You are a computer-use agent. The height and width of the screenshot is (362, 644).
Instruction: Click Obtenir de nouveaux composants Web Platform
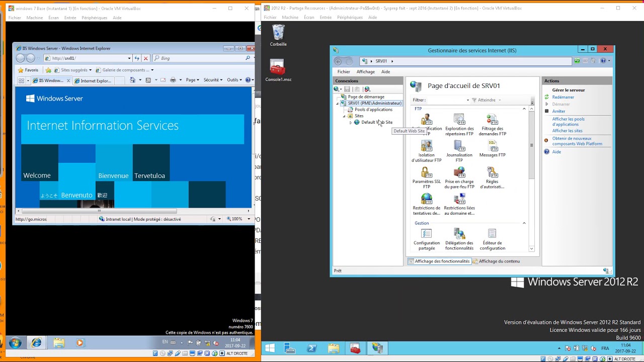pyautogui.click(x=577, y=141)
